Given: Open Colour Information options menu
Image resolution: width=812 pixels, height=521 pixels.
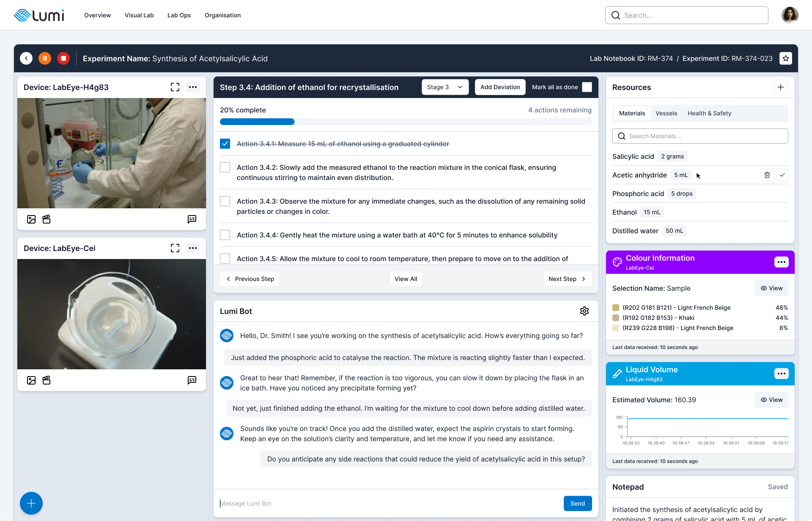Looking at the screenshot, I should point(781,262).
